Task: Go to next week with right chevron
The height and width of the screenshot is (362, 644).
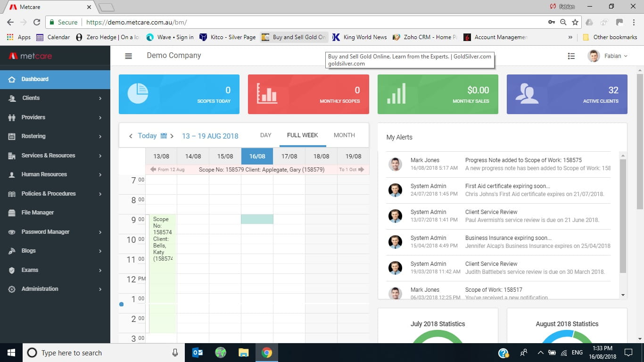Action: click(172, 136)
